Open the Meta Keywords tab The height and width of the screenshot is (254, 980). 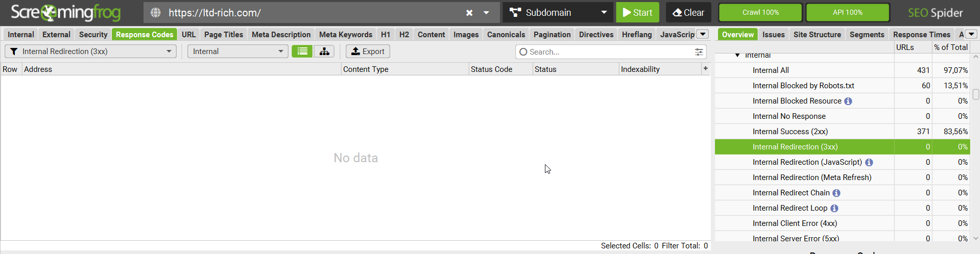(346, 34)
